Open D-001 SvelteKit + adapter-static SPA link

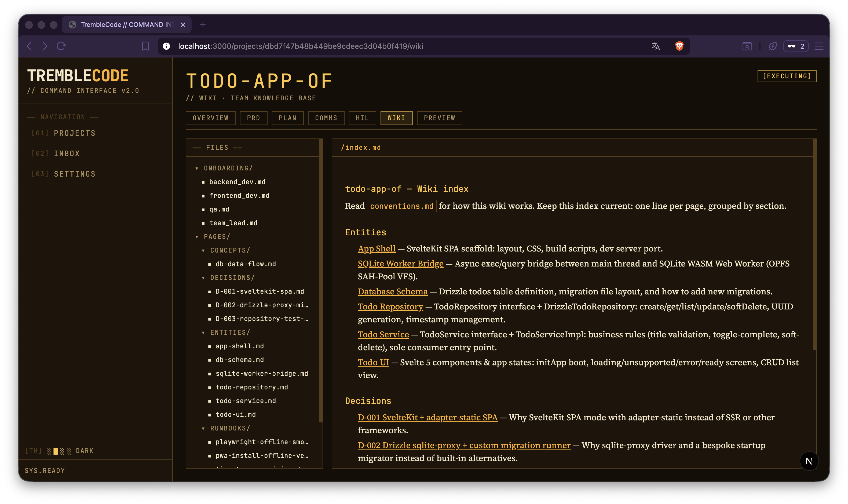427,417
